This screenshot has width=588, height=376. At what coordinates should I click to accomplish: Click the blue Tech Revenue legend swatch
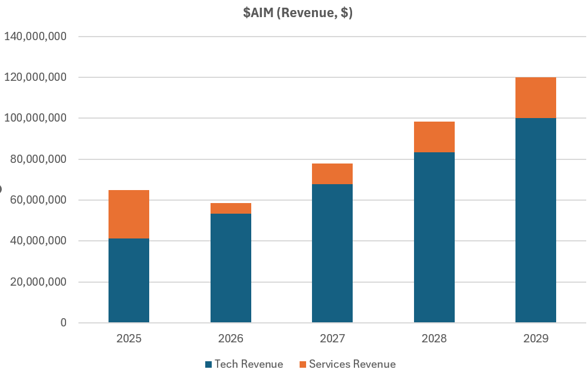[x=208, y=364]
